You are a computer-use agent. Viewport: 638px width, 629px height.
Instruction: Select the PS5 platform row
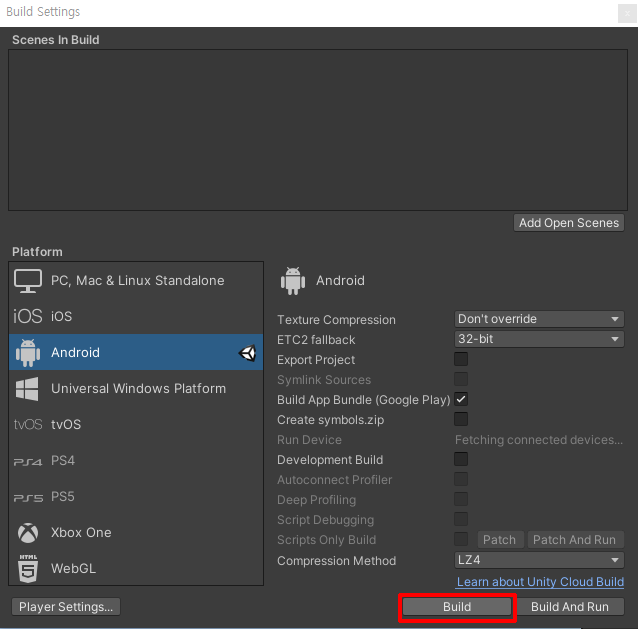136,496
